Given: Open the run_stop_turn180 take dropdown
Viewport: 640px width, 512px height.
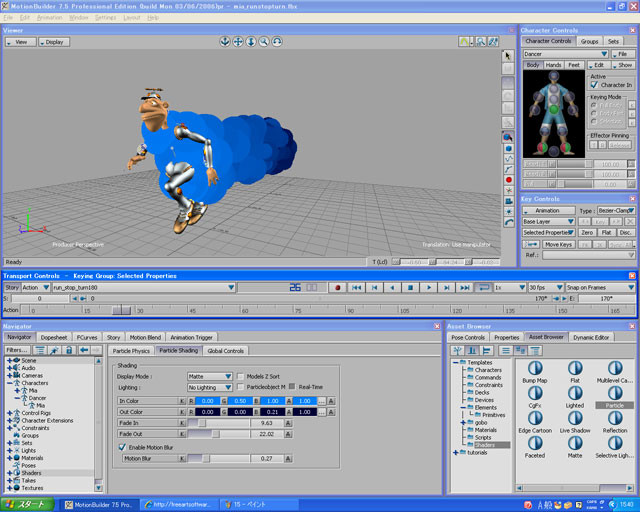Looking at the screenshot, I should [x=144, y=287].
